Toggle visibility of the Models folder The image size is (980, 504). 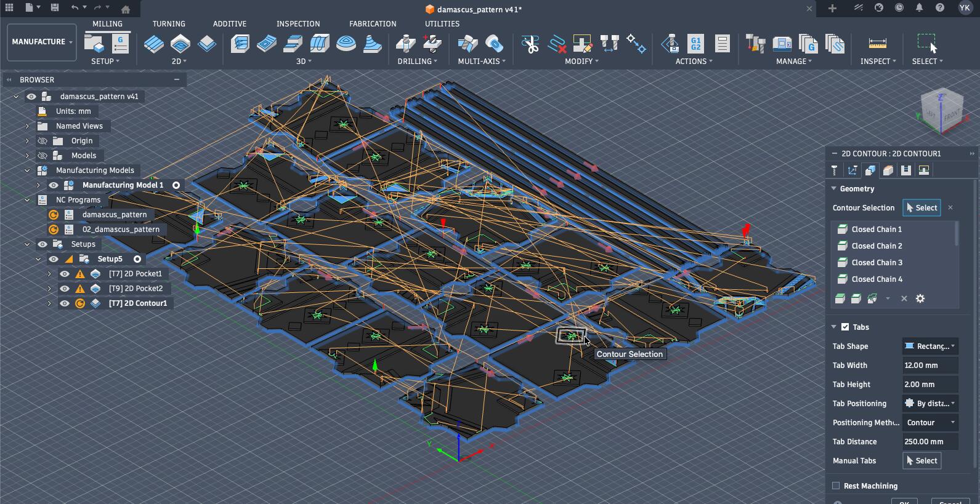pos(43,156)
